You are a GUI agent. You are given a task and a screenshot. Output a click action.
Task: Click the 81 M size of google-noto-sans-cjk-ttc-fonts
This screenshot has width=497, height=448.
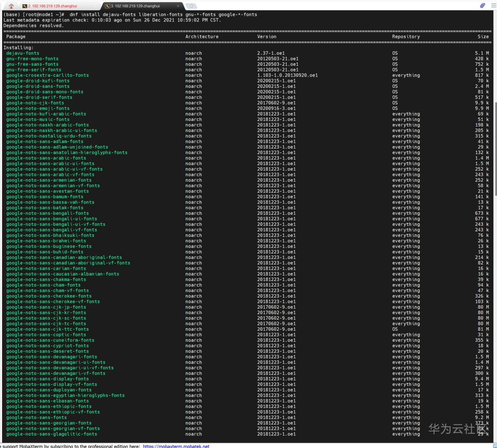click(x=483, y=329)
